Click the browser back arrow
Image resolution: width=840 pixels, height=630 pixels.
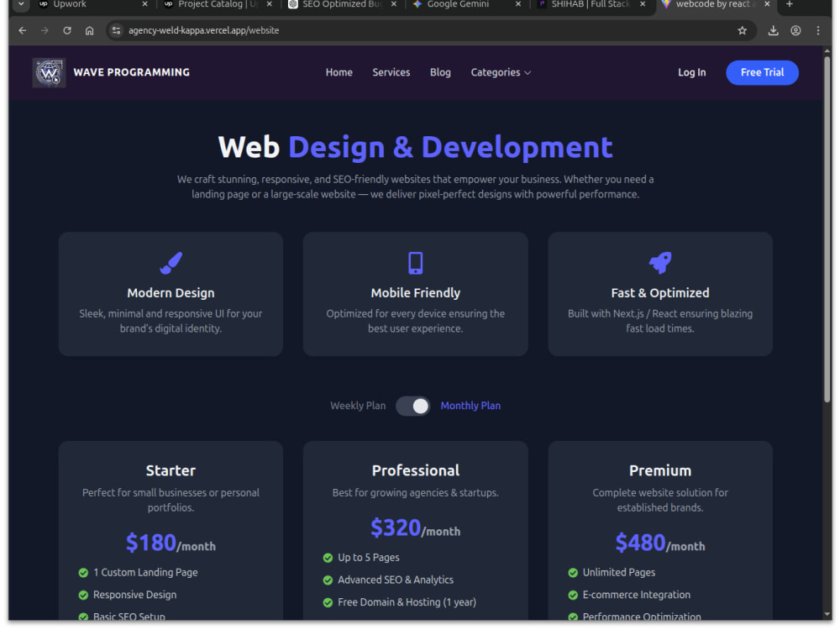point(23,30)
